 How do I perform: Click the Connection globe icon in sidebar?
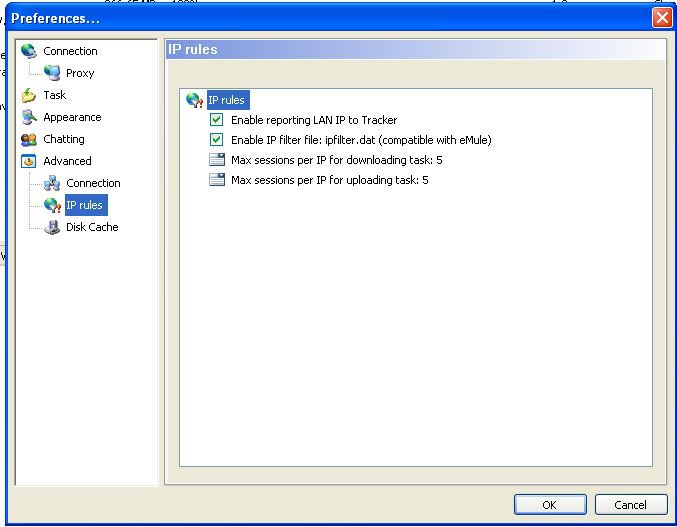(28, 51)
